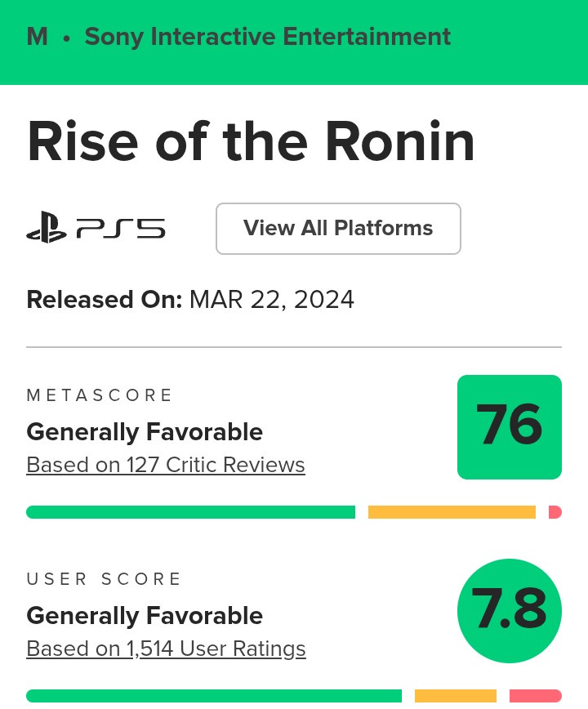The image size is (588, 709).
Task: Click the PlayStation PS5 logo icon
Action: click(96, 229)
